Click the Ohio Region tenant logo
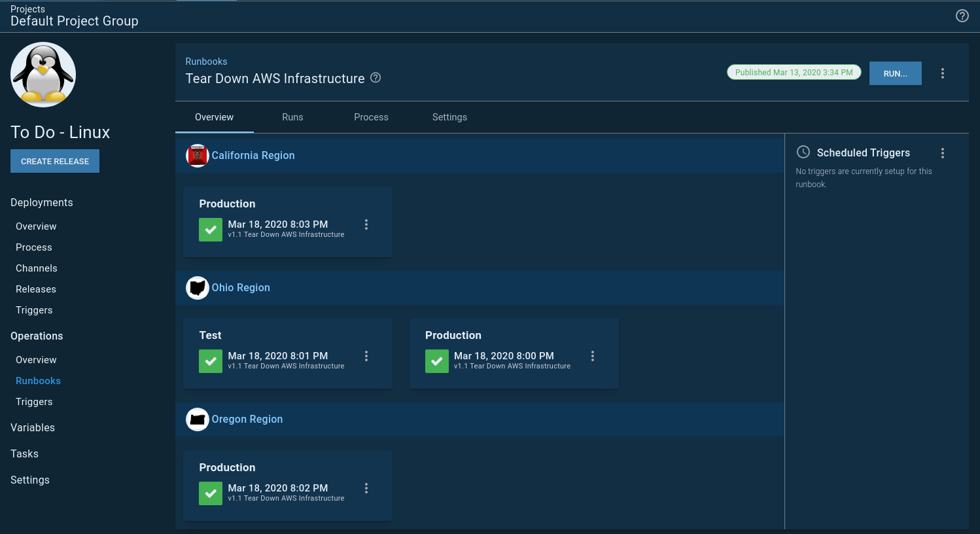Viewport: 980px width, 534px height. click(197, 288)
